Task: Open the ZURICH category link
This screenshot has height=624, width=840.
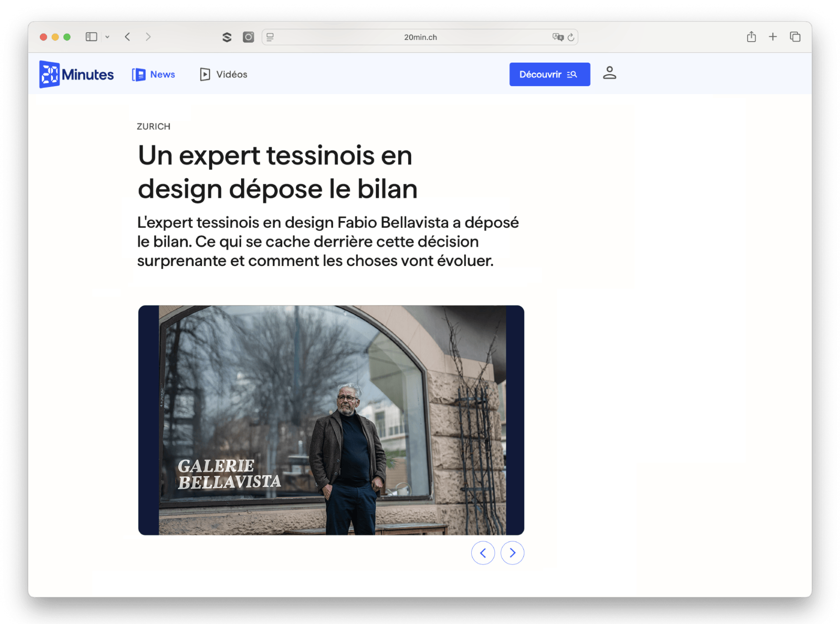Action: coord(153,126)
